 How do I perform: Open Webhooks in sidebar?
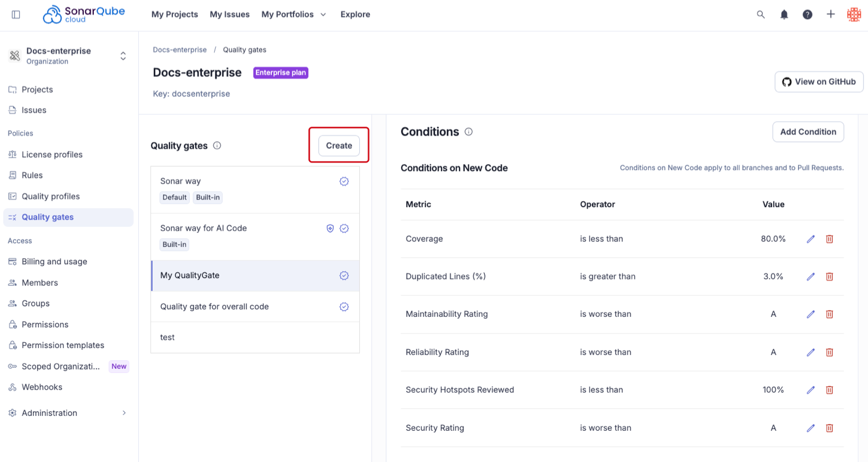coord(68,387)
